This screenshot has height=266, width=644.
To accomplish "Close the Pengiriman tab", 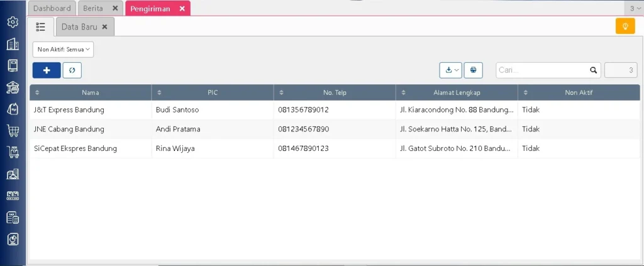I will pyautogui.click(x=182, y=8).
